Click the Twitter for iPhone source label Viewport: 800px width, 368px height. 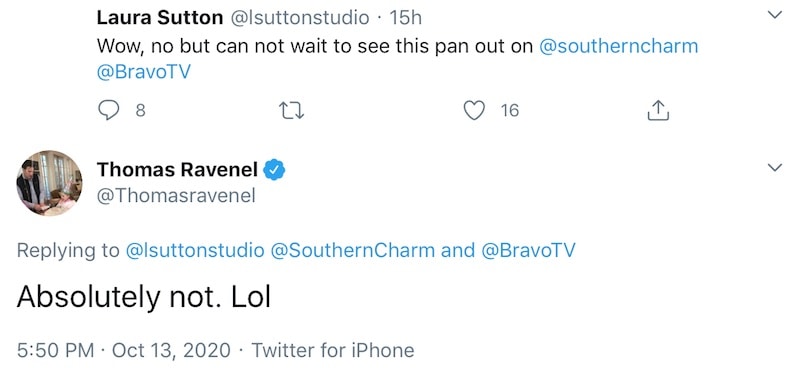point(333,351)
